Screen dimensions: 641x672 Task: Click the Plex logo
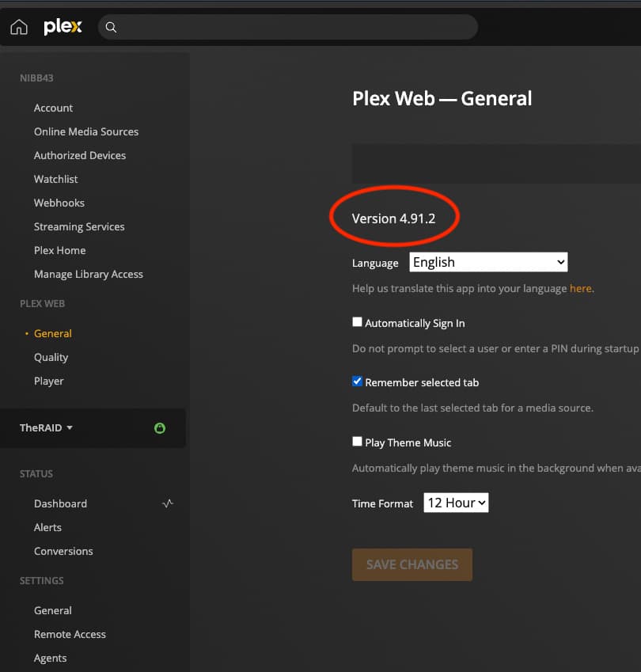coord(63,27)
